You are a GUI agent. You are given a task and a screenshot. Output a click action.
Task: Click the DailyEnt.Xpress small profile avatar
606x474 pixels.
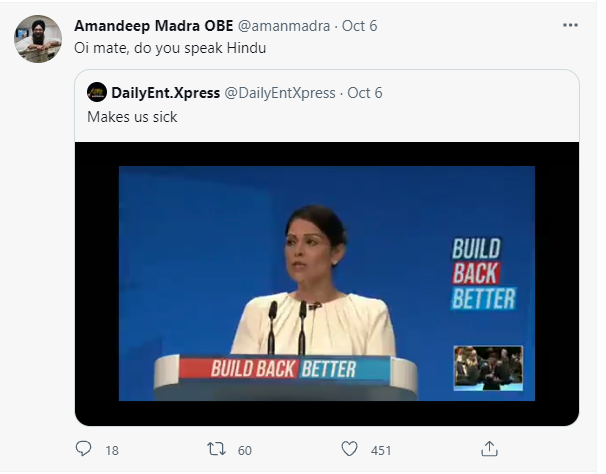96,93
